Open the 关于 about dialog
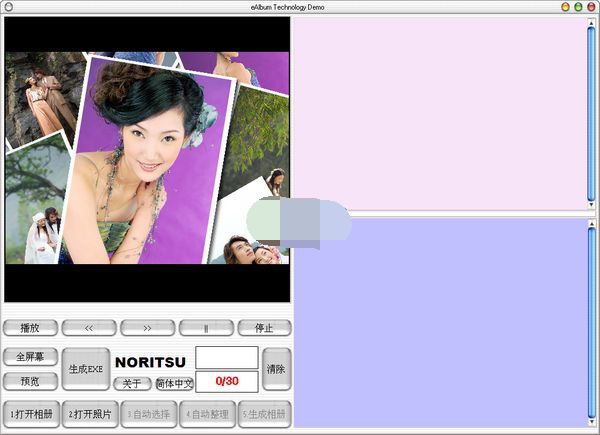 132,383
